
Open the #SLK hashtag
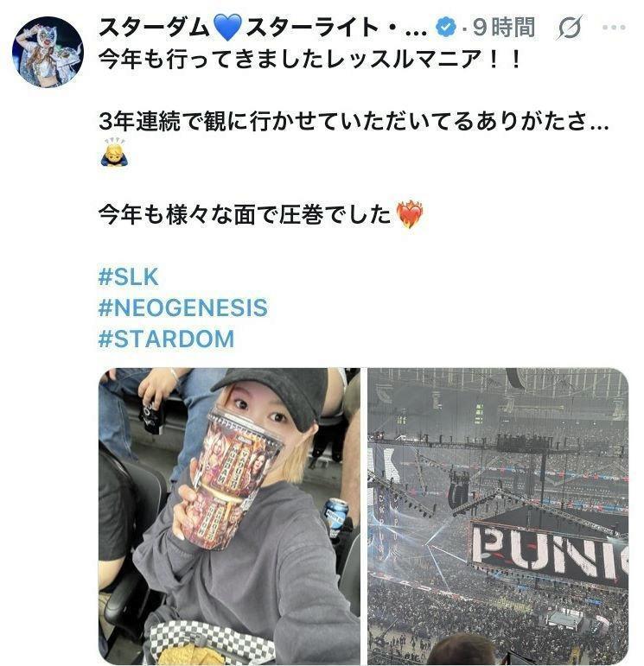[129, 277]
